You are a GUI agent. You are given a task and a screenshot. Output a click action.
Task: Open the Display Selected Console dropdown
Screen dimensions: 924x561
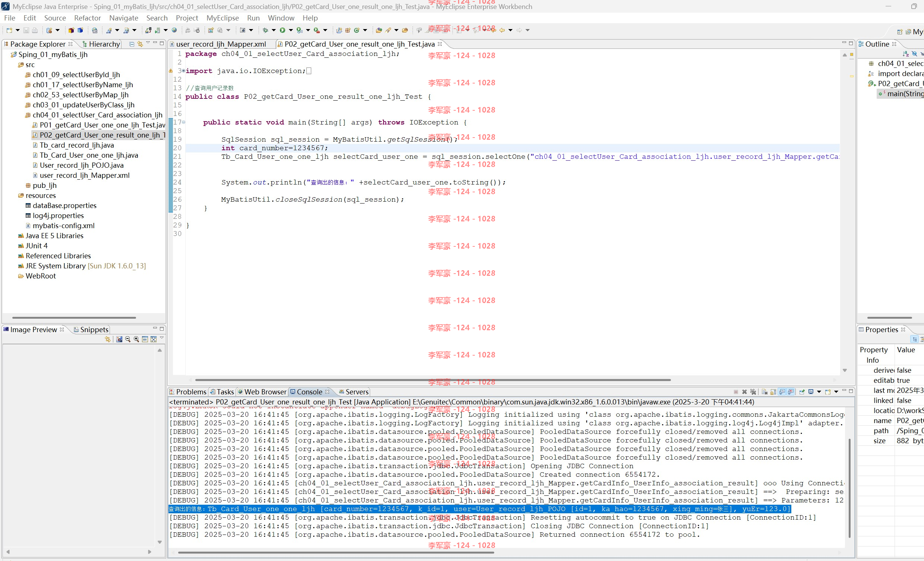tap(819, 392)
